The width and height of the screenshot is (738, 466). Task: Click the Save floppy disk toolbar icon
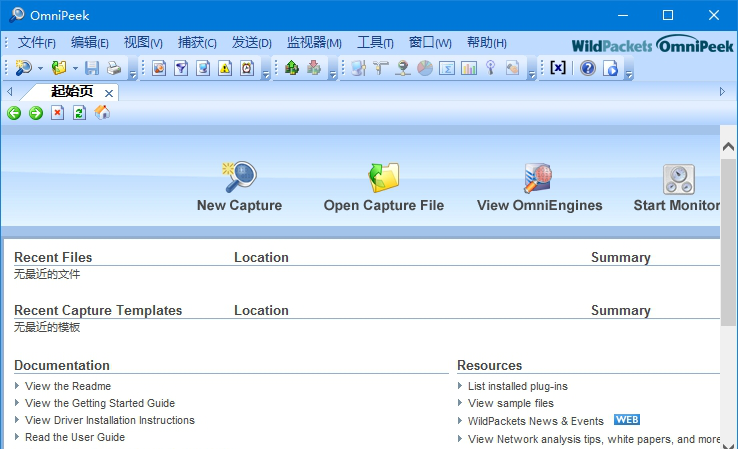click(x=92, y=68)
